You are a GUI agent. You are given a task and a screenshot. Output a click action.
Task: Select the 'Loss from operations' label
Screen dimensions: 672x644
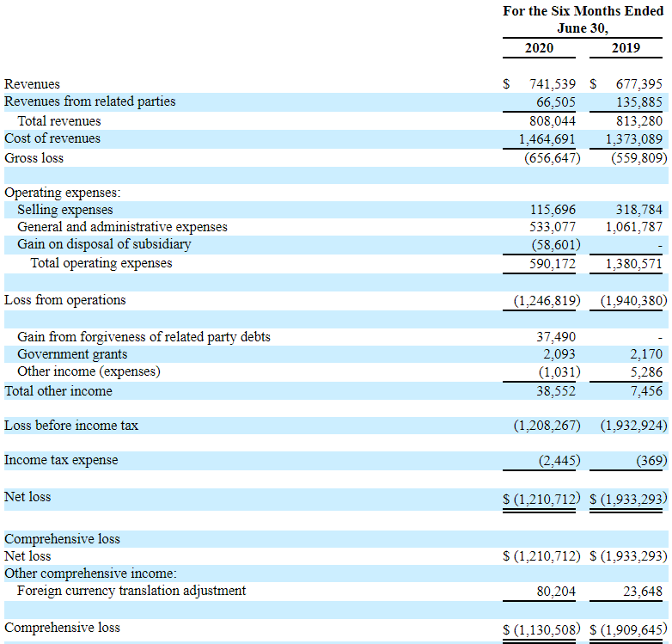click(x=64, y=300)
